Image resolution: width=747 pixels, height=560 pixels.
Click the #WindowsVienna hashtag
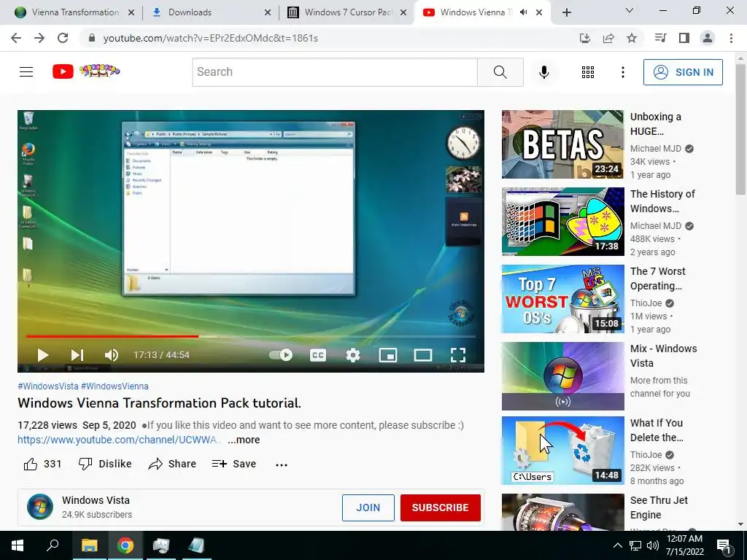coord(115,386)
